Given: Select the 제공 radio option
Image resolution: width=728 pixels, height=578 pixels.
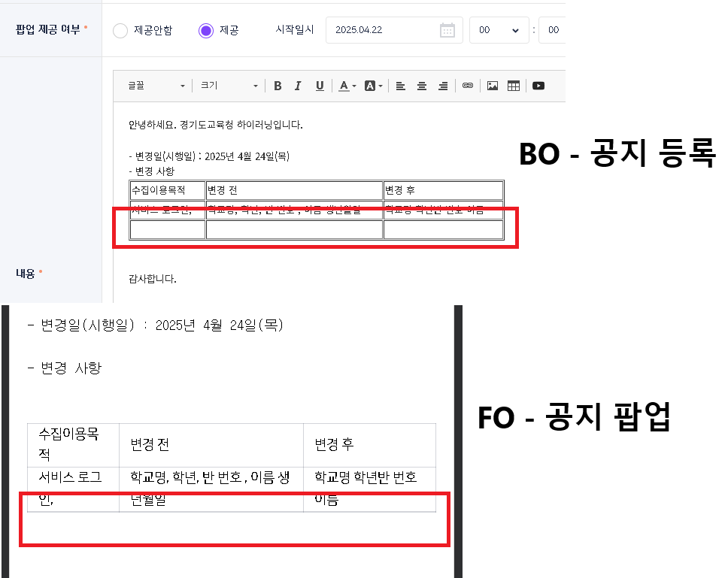Looking at the screenshot, I should click(206, 31).
